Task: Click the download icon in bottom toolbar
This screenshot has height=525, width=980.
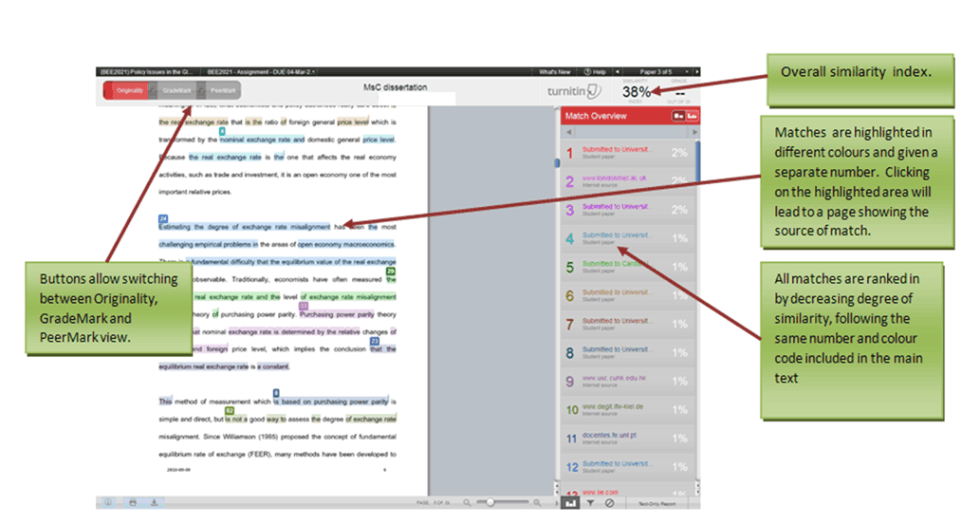Action: point(155,502)
